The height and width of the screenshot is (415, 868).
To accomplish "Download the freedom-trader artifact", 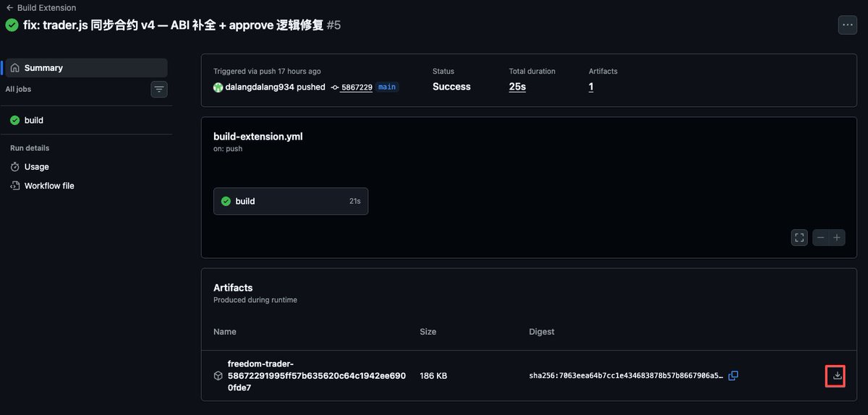I will click(837, 376).
